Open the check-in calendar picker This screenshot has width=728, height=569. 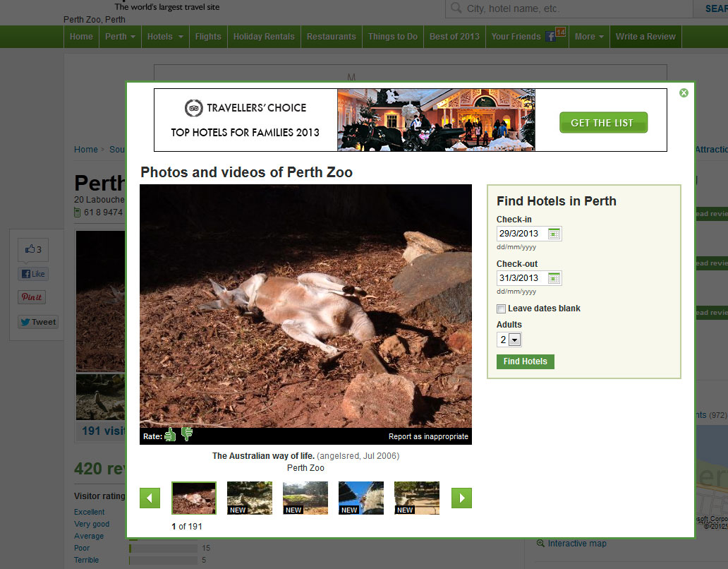[554, 234]
